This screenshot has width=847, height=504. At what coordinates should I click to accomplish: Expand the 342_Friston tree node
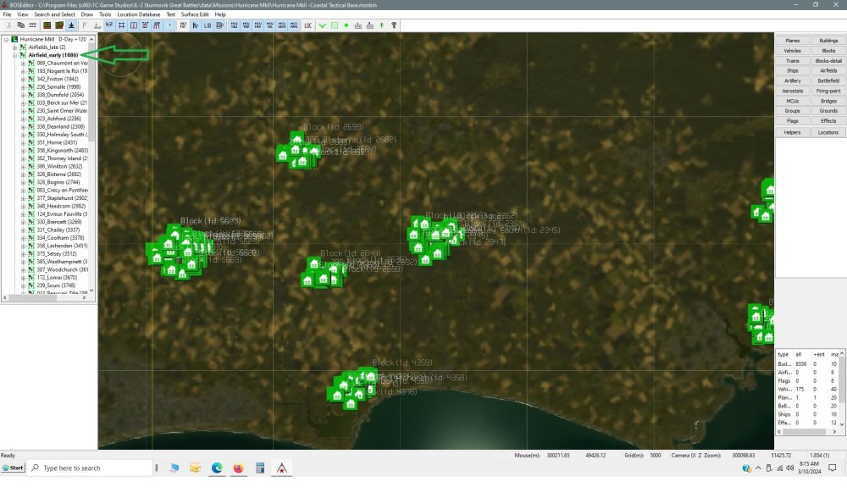click(x=23, y=79)
